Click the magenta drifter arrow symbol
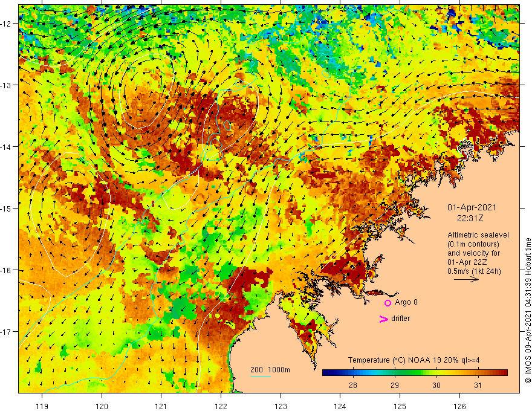This screenshot has width=532, height=411. pyautogui.click(x=383, y=319)
